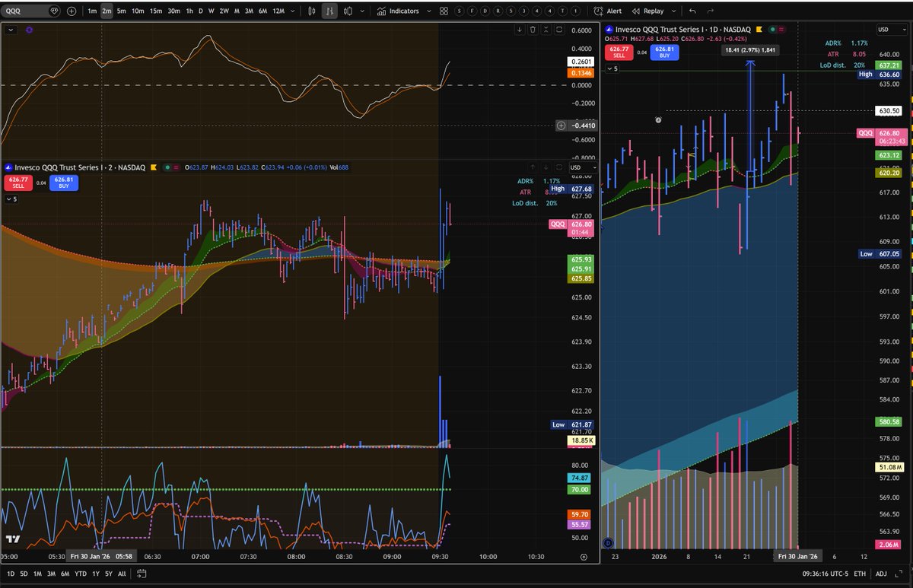Open the chart style dropdown arrow
Screen dimensions: 913x588
point(361,11)
